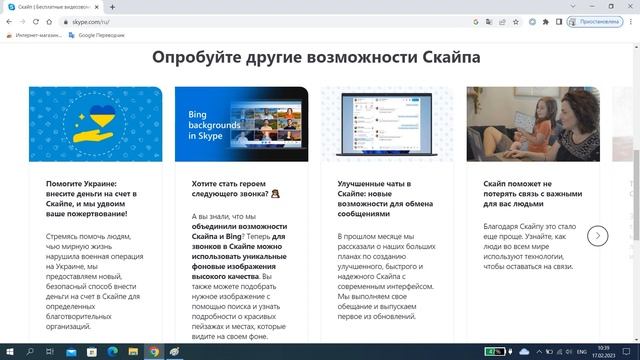Image resolution: width=640 pixels, height=360 pixels.
Task: Open the Windows Start menu
Action: (x=9, y=351)
